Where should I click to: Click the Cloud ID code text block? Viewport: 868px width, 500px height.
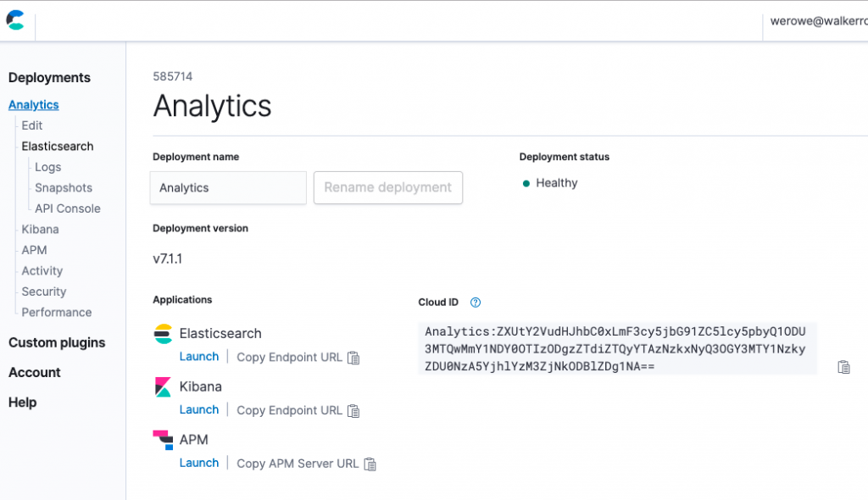(617, 349)
